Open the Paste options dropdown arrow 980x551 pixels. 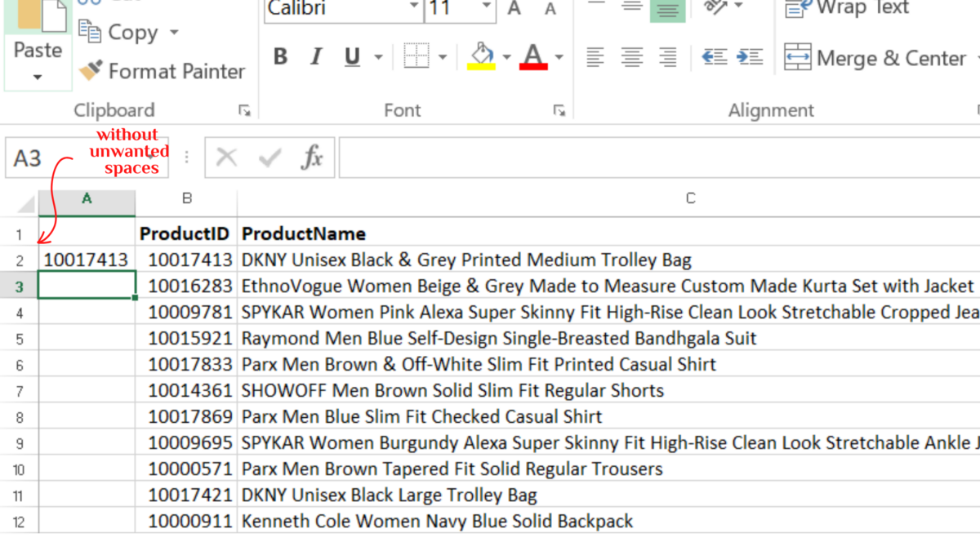click(38, 78)
